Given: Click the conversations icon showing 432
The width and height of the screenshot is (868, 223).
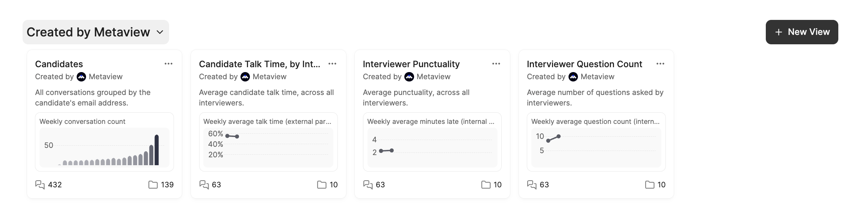Looking at the screenshot, I should (40, 185).
